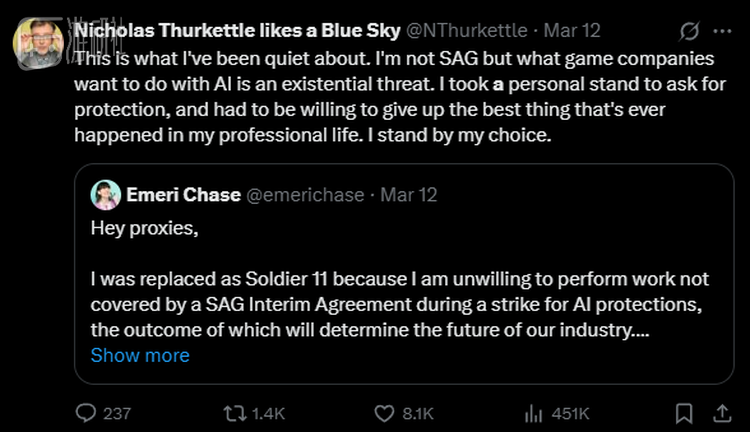
Task: Select the Emeri Chase name in quote
Action: point(183,195)
